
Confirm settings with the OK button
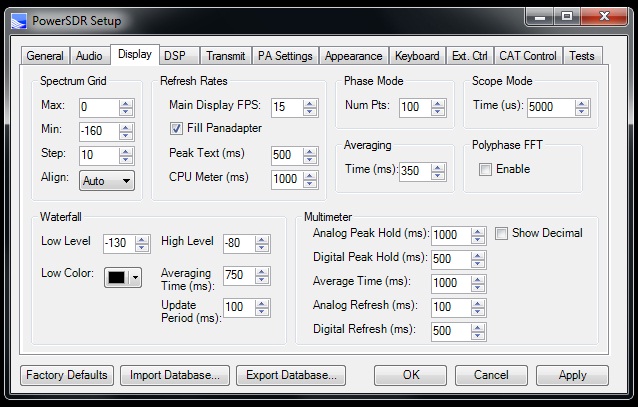[x=411, y=375]
